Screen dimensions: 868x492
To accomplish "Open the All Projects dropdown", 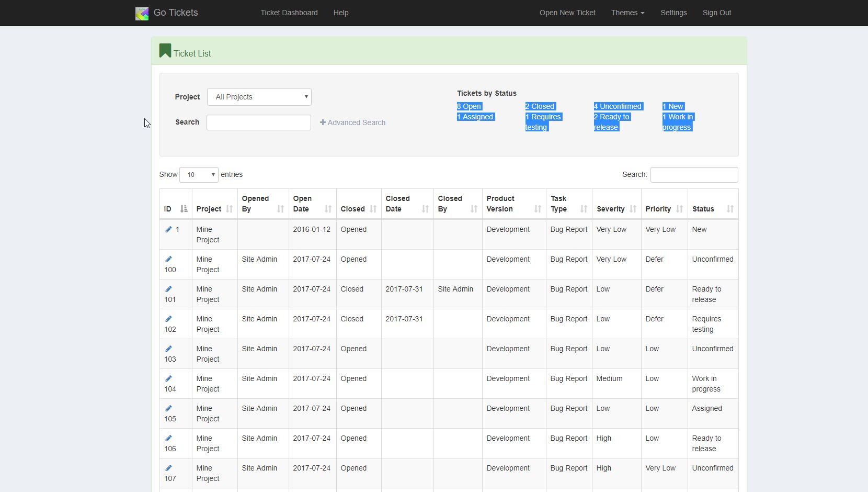I will (x=259, y=97).
